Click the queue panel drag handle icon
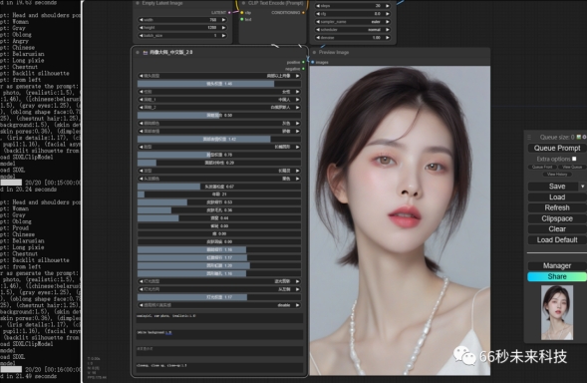Image resolution: width=588 pixels, height=384 pixels. [529, 137]
